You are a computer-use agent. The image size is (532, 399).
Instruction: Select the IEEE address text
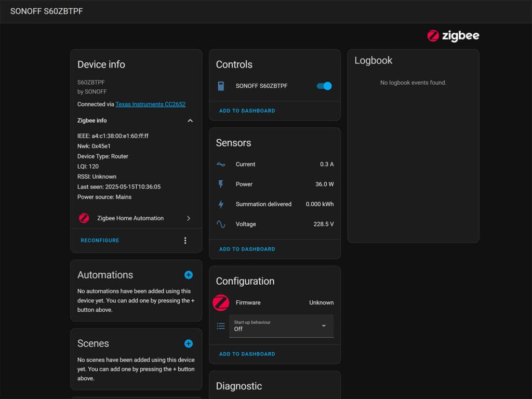tap(113, 136)
